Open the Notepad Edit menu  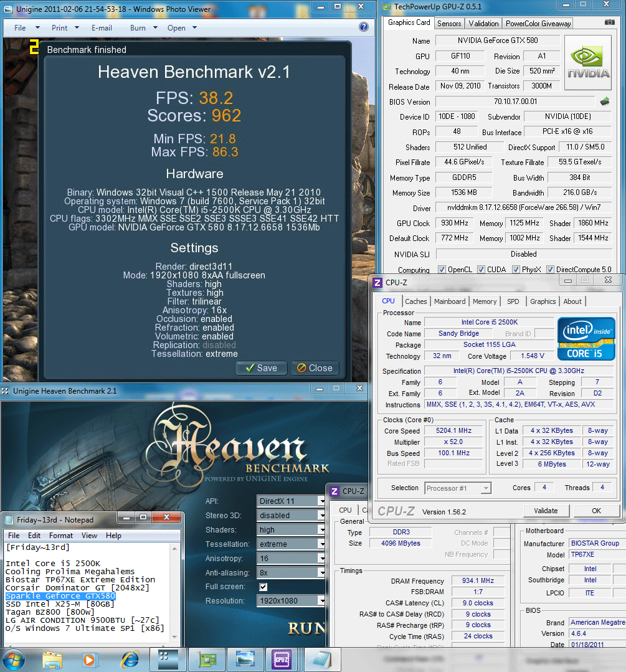pyautogui.click(x=34, y=536)
